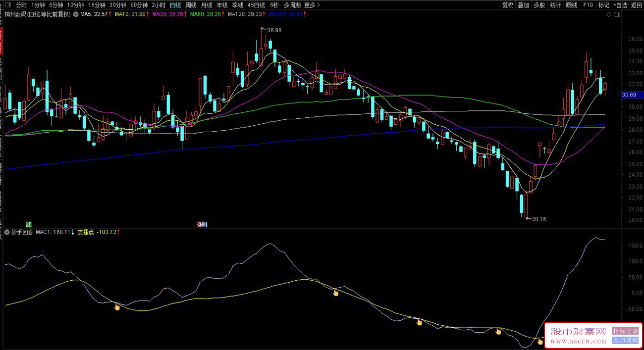Click the MAC1: 168.11 value
Viewport: 644px width, 350px height.
pyautogui.click(x=54, y=232)
